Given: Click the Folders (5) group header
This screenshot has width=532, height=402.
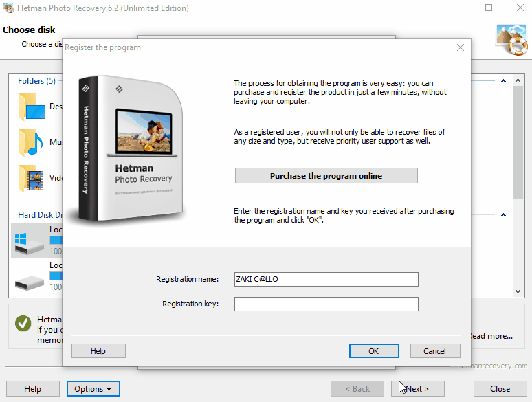Looking at the screenshot, I should (x=36, y=80).
